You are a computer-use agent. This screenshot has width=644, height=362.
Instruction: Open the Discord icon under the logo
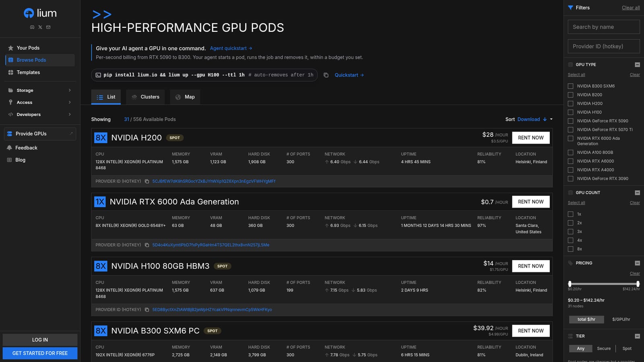pyautogui.click(x=32, y=27)
